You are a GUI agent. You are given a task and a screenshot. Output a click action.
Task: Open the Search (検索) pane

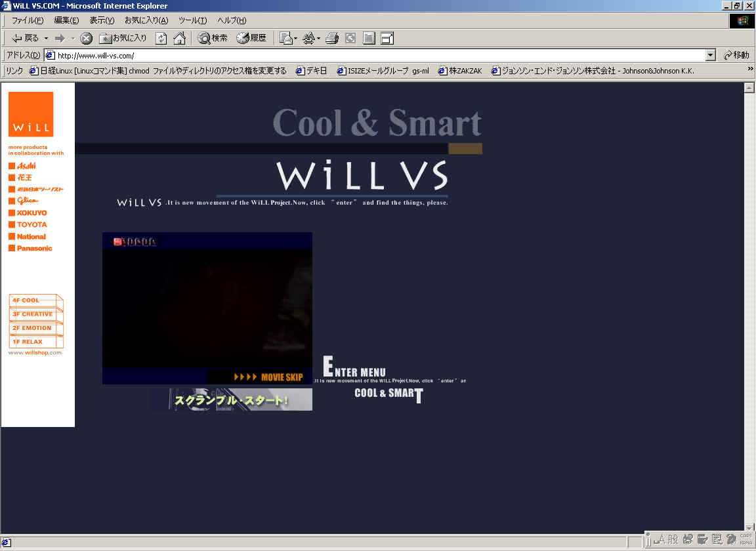coord(213,39)
